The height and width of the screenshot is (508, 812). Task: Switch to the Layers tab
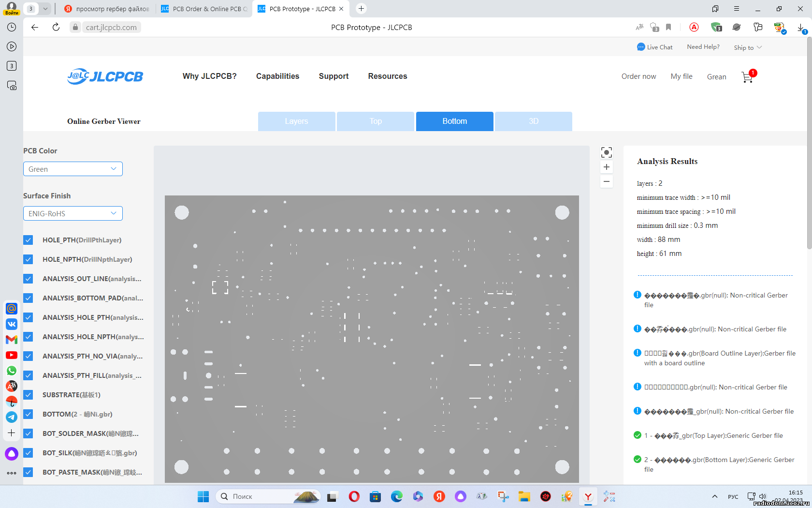(x=296, y=121)
